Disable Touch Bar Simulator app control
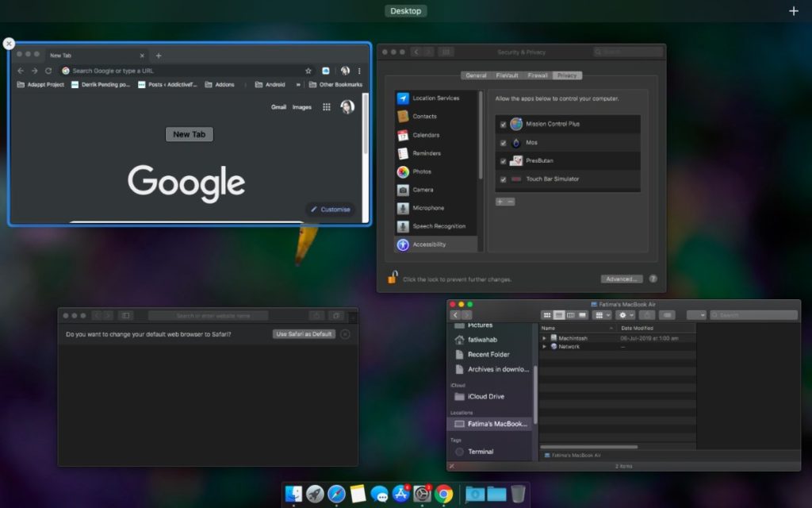The image size is (812, 508). [x=502, y=180]
